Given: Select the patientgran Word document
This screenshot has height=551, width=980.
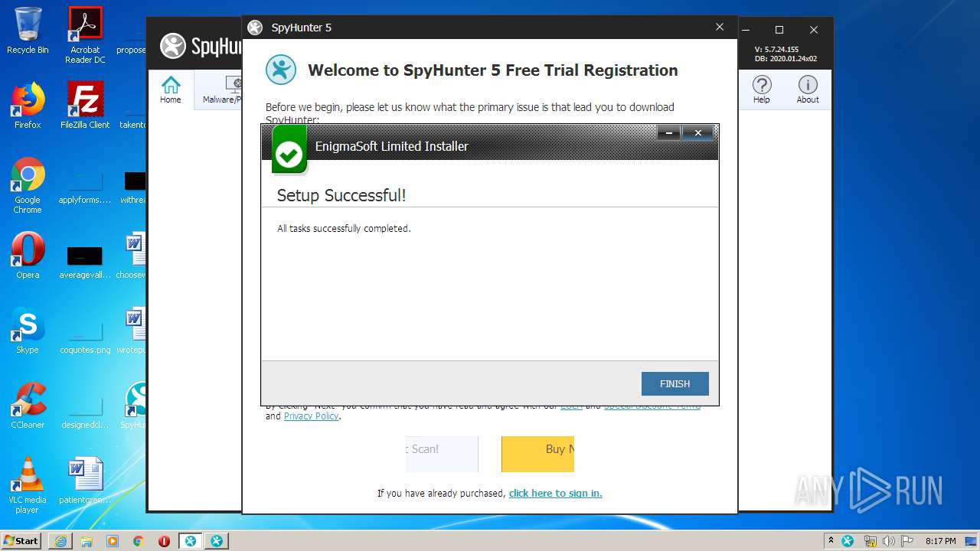Looking at the screenshot, I should 85,481.
